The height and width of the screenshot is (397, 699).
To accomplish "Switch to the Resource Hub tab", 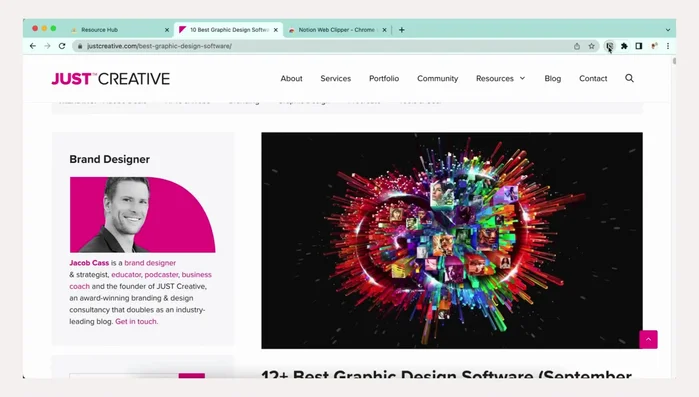I will point(119,30).
